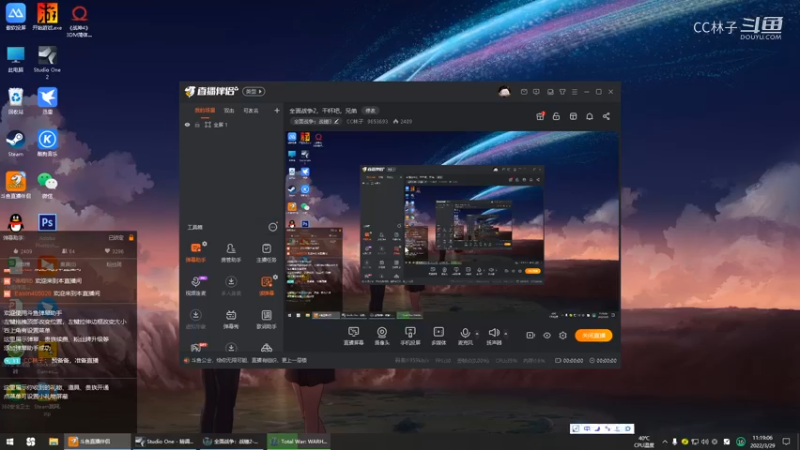Open WeChat desktop shortcut
The height and width of the screenshot is (450, 800).
[47, 185]
